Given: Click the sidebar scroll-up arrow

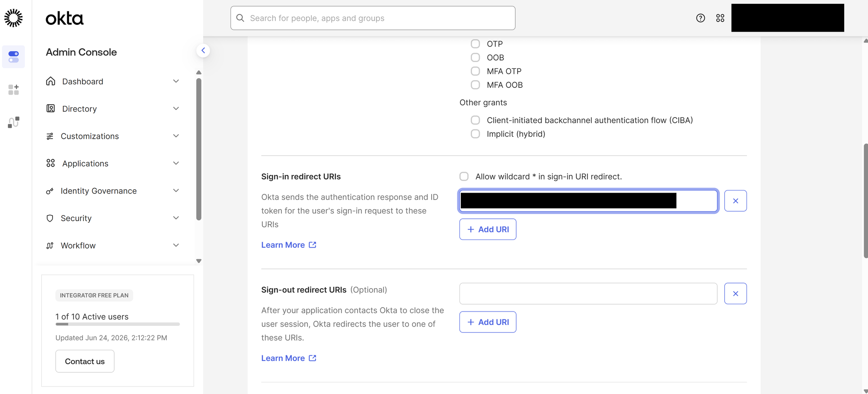Looking at the screenshot, I should [x=199, y=72].
